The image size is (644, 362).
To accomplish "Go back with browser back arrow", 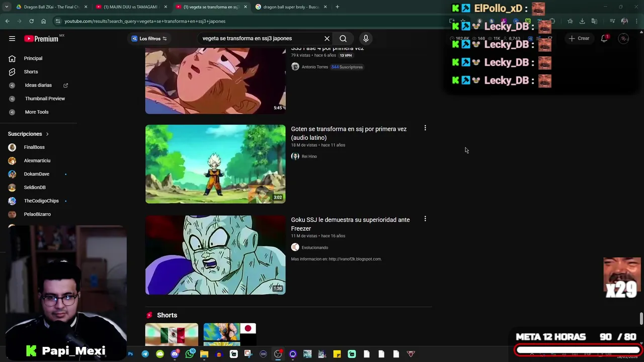I will point(7,21).
